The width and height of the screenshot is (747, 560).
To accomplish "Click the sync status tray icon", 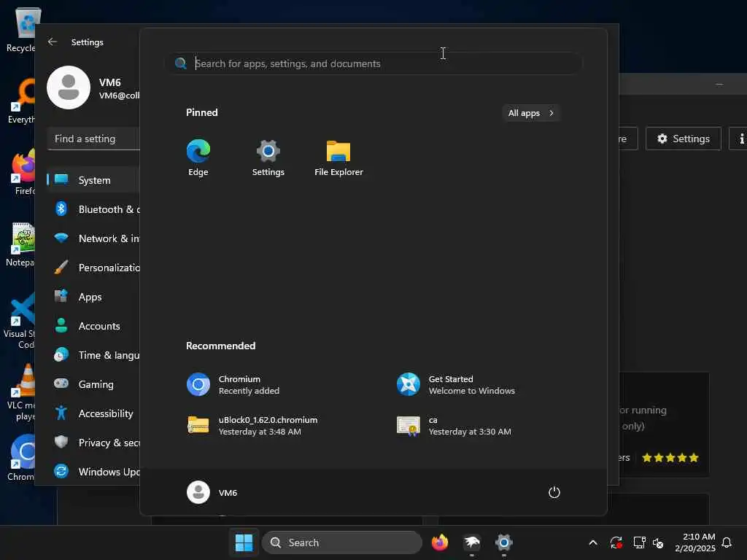I will pos(616,542).
